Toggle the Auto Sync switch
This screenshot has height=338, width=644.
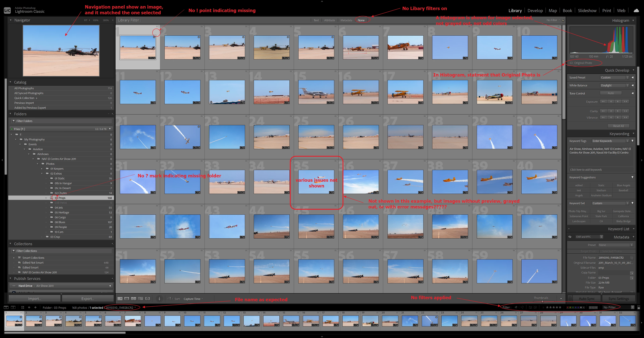pos(570,298)
